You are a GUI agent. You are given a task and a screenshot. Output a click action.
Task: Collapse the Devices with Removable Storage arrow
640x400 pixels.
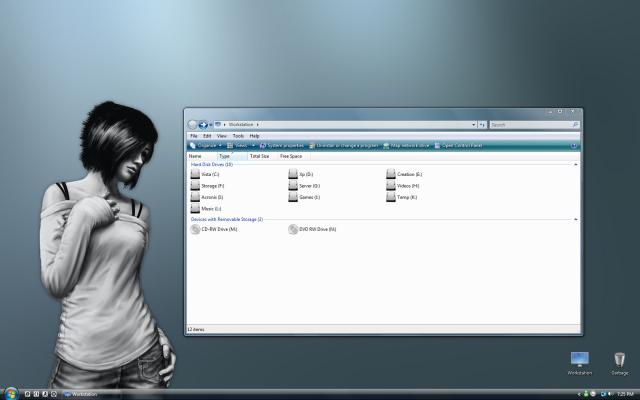pyautogui.click(x=576, y=220)
